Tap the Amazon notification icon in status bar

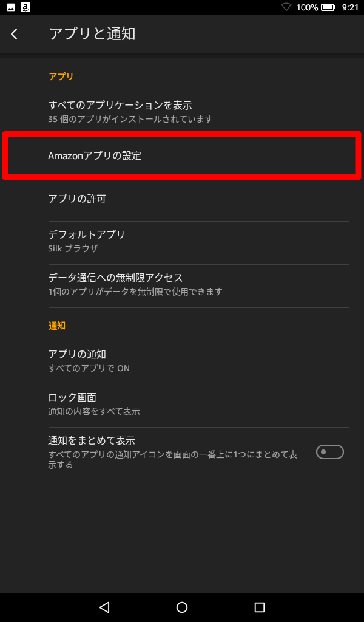(x=25, y=7)
